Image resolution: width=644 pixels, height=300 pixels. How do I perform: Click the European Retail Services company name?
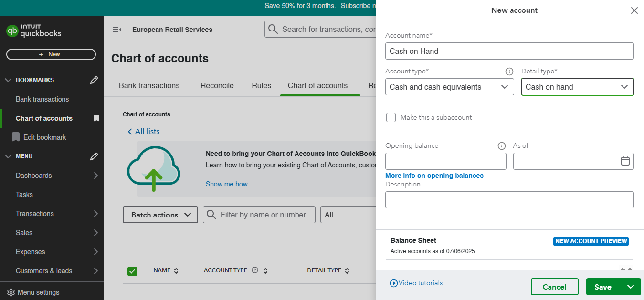point(172,30)
